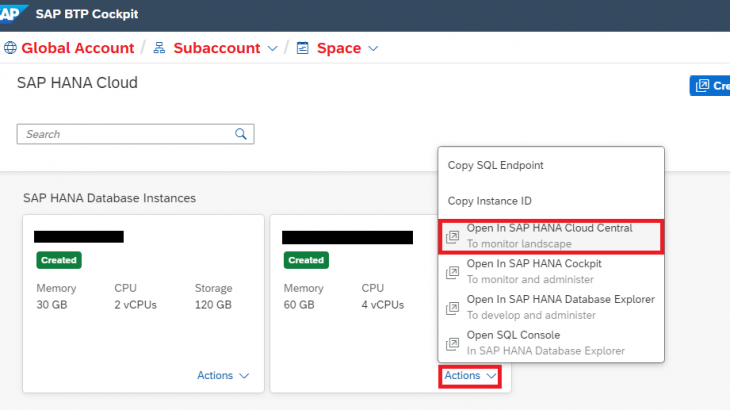Click the search magnifier icon

pos(241,133)
